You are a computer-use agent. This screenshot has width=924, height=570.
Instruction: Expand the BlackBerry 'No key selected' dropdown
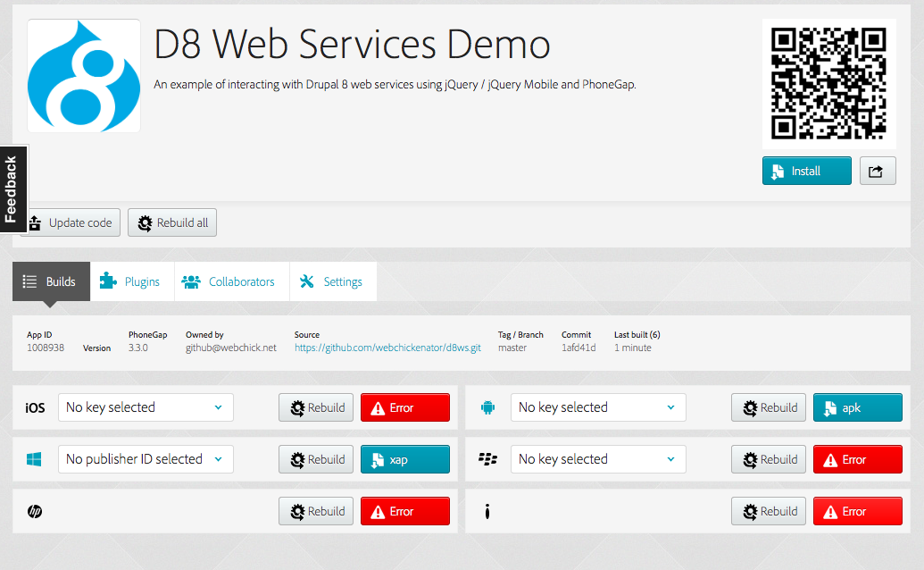pyautogui.click(x=598, y=459)
